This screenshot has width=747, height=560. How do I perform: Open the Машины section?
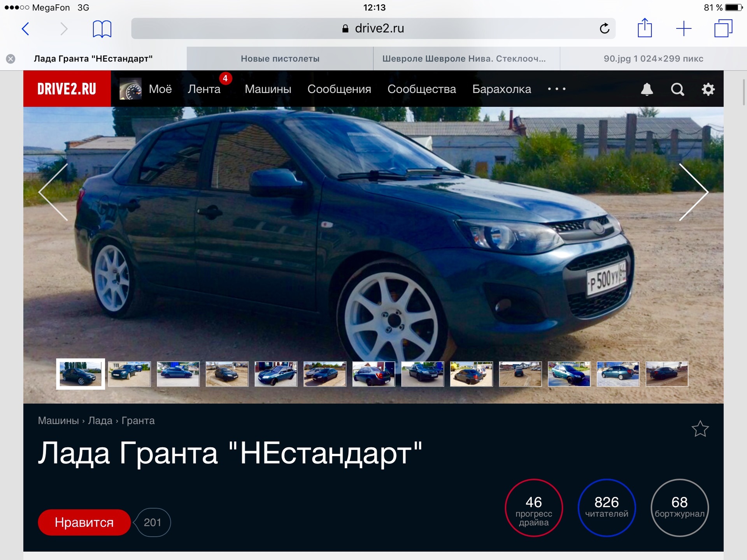[x=268, y=89]
